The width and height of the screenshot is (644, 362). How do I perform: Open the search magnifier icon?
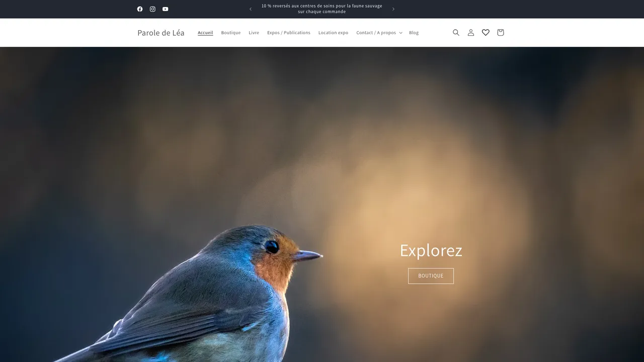(x=456, y=33)
